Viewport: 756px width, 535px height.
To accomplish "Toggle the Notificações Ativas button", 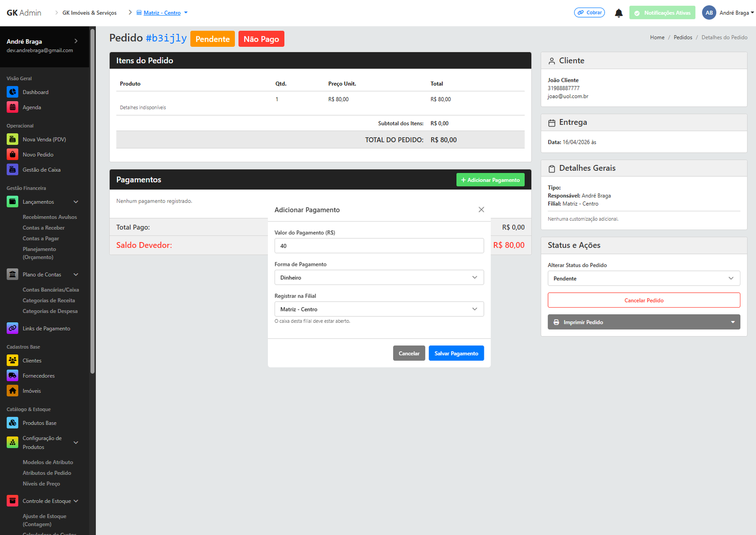I will point(662,13).
